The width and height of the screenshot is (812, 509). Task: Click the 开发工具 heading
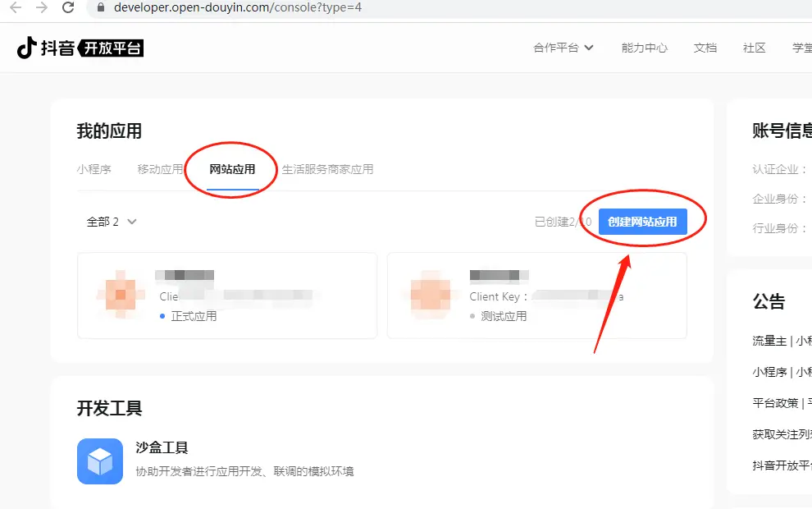coord(109,408)
